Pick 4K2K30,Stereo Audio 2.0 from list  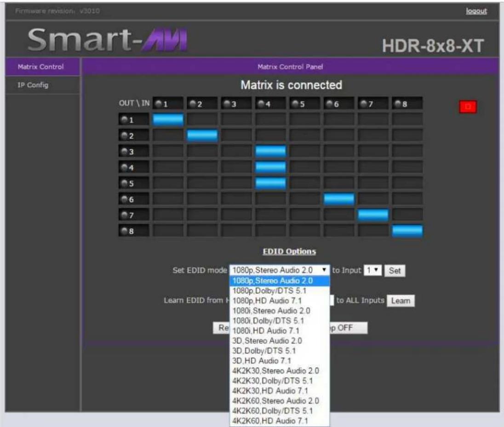[279, 371]
